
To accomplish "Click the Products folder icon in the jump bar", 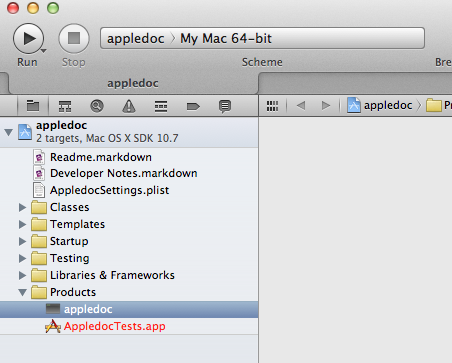I will tap(434, 105).
